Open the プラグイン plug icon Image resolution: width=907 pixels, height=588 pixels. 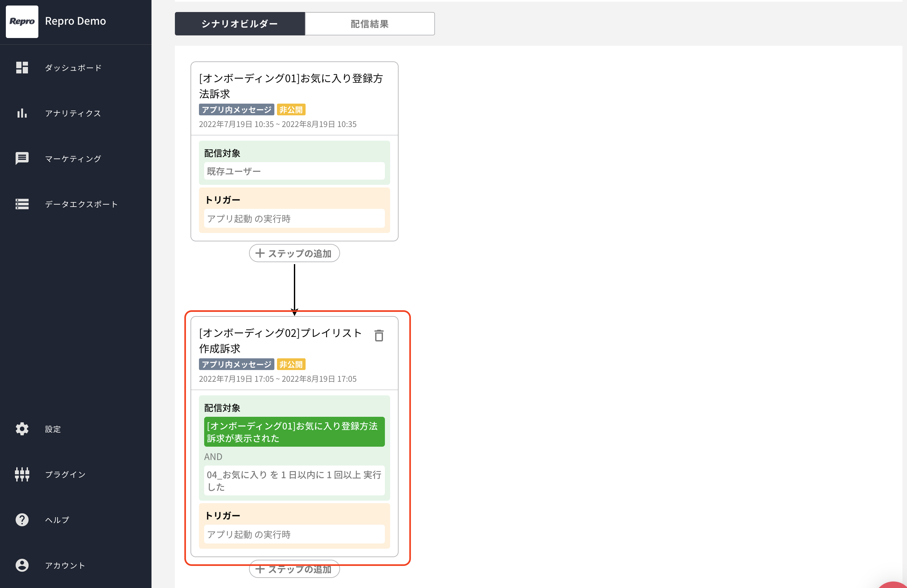click(22, 474)
